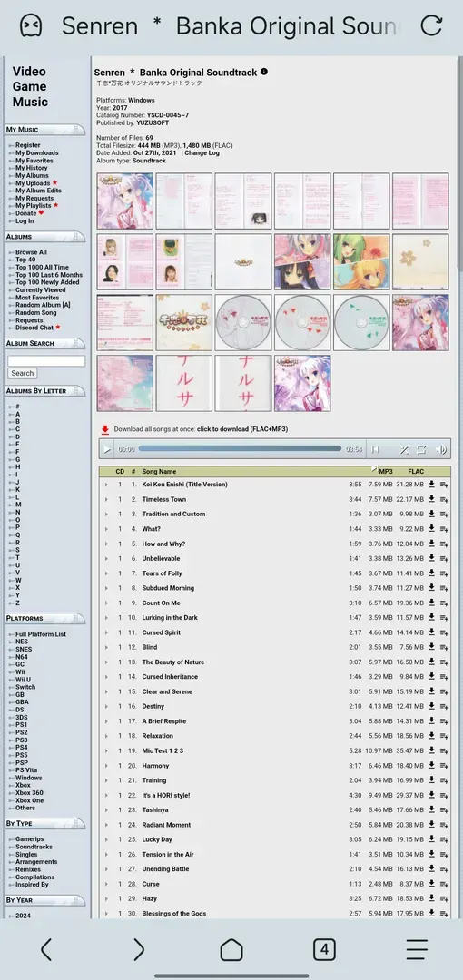The width and height of the screenshot is (463, 980).
Task: Mute the player with the speaker icon
Action: pos(440,449)
